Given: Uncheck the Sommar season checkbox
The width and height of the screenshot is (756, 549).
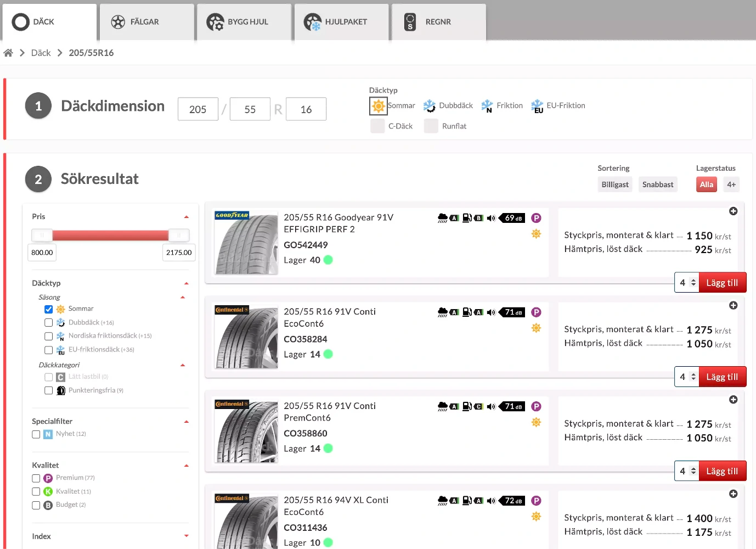Looking at the screenshot, I should coord(49,309).
